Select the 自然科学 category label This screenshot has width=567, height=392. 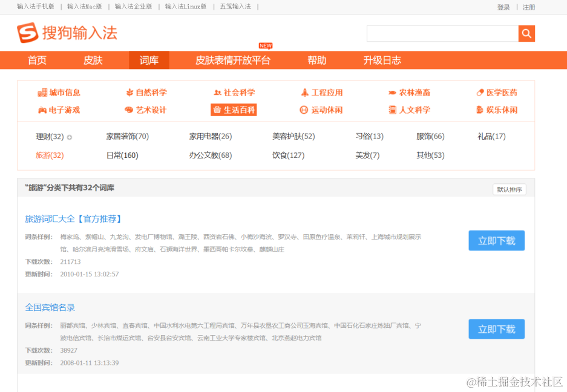[x=151, y=93]
